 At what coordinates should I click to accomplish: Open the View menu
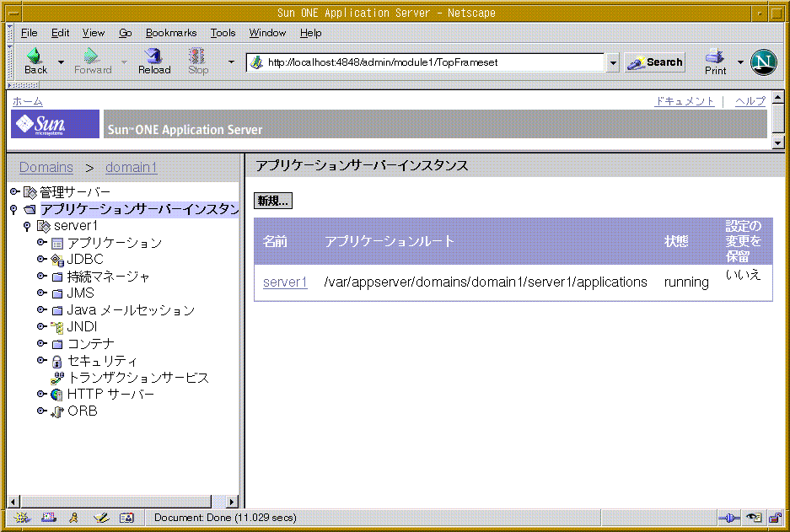94,33
